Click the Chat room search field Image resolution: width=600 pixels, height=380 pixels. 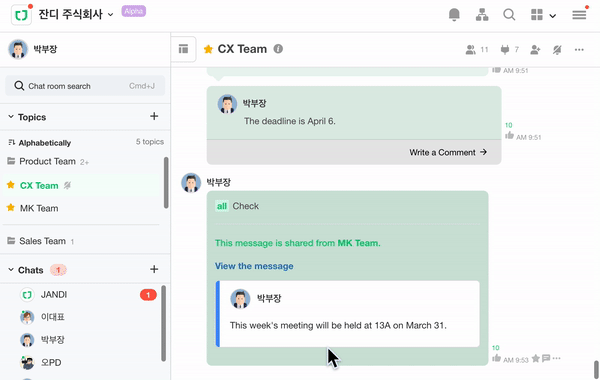85,86
